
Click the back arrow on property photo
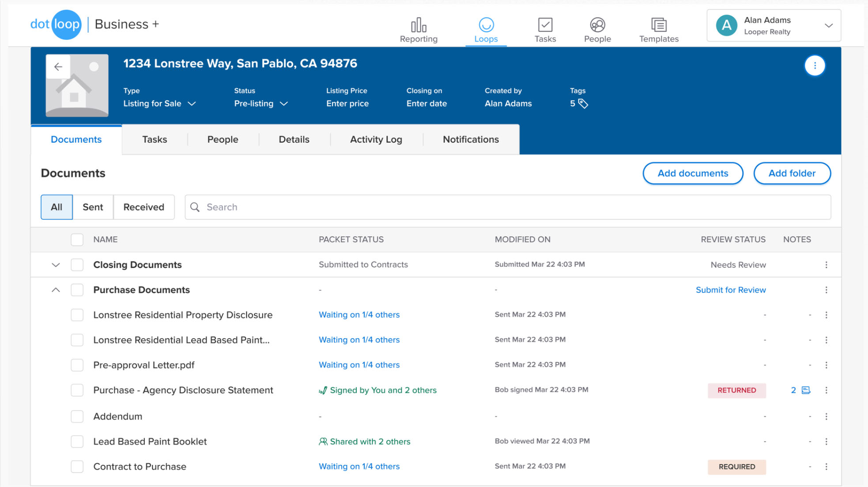point(58,67)
